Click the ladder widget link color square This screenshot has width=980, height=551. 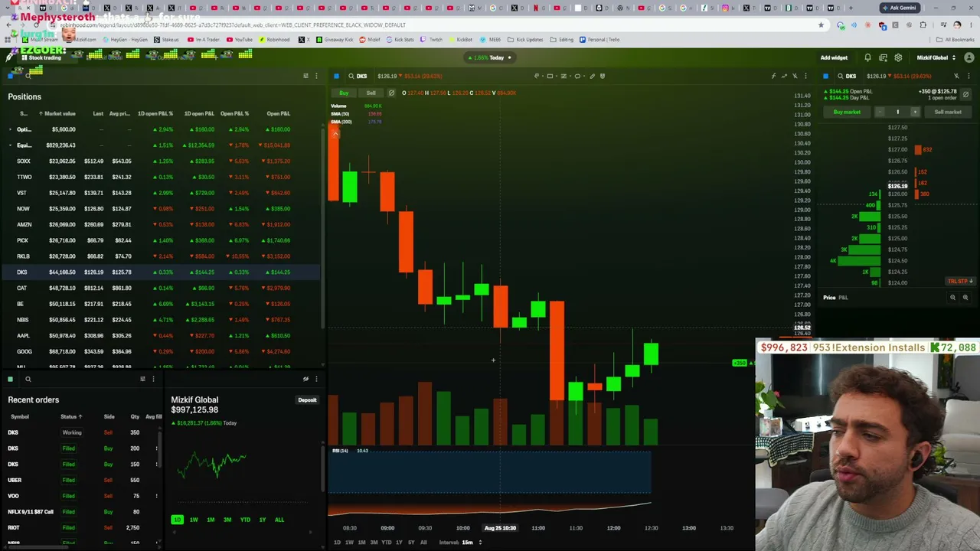[825, 76]
